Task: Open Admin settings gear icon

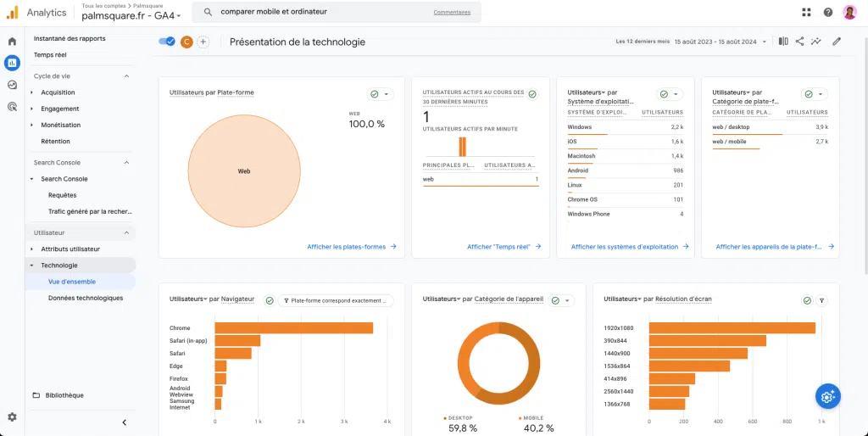Action: 12,416
